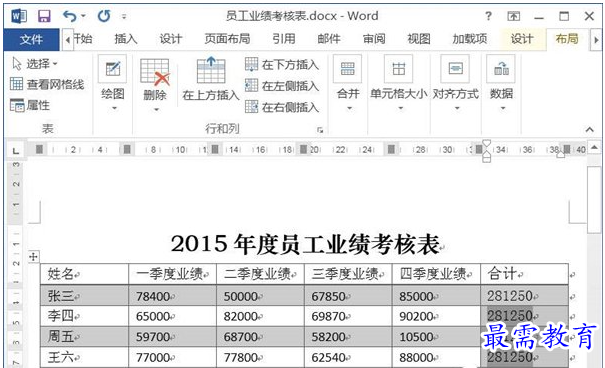605x368 pixels.
Task: Open the table tools 布局 tab
Action: click(x=567, y=39)
